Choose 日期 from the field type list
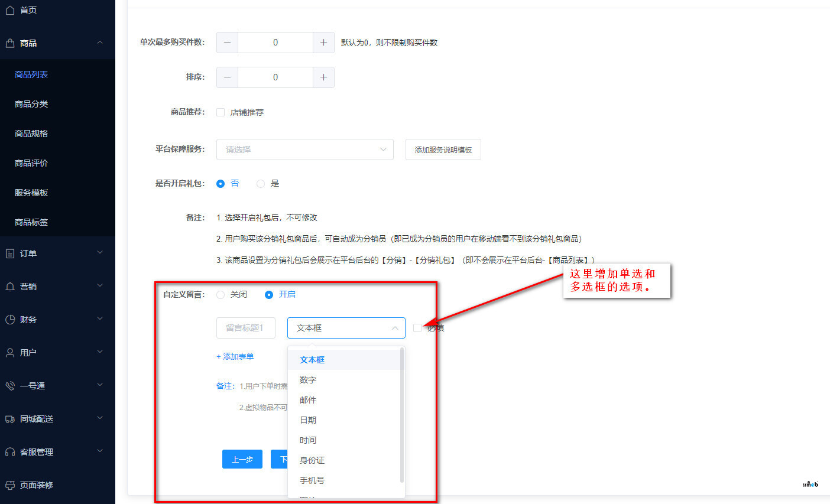830x504 pixels. click(x=308, y=420)
